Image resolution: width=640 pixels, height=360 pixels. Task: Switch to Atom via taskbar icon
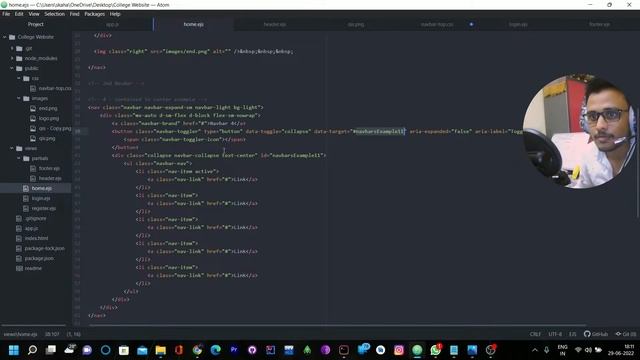click(417, 350)
